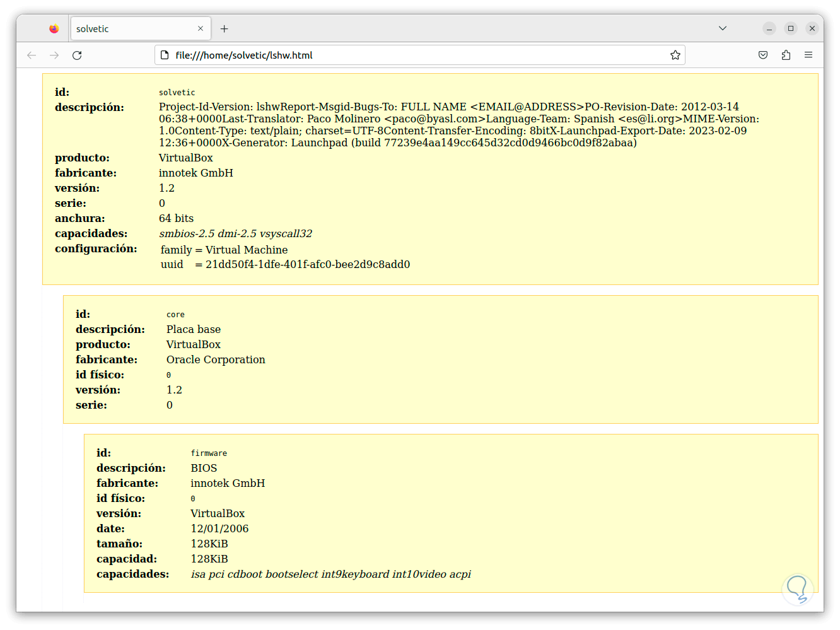Click the 'BIOS' description text
840x630 pixels.
click(x=204, y=468)
